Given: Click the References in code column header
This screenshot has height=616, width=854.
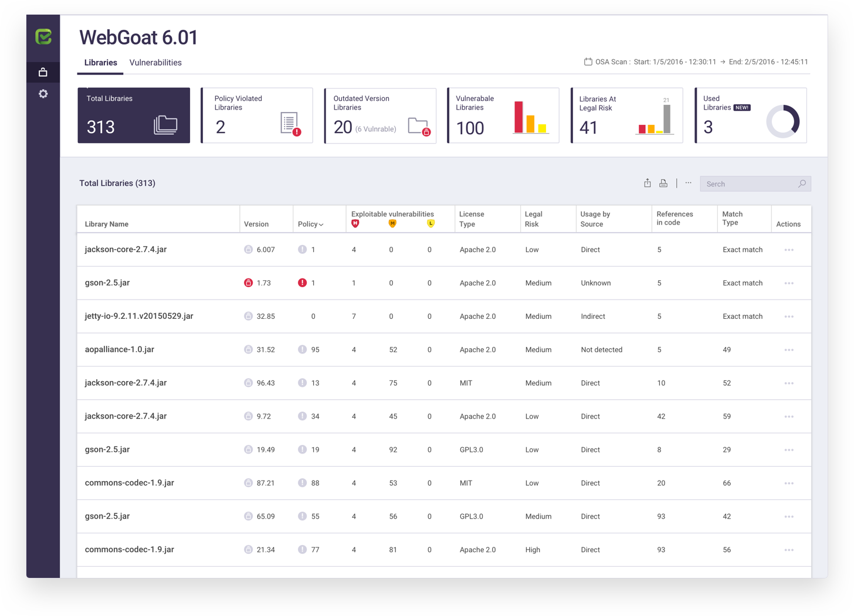Looking at the screenshot, I should pos(675,218).
